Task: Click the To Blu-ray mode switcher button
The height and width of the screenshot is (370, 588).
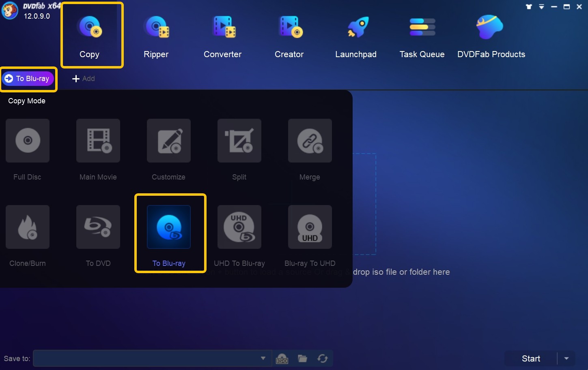Action: point(28,79)
